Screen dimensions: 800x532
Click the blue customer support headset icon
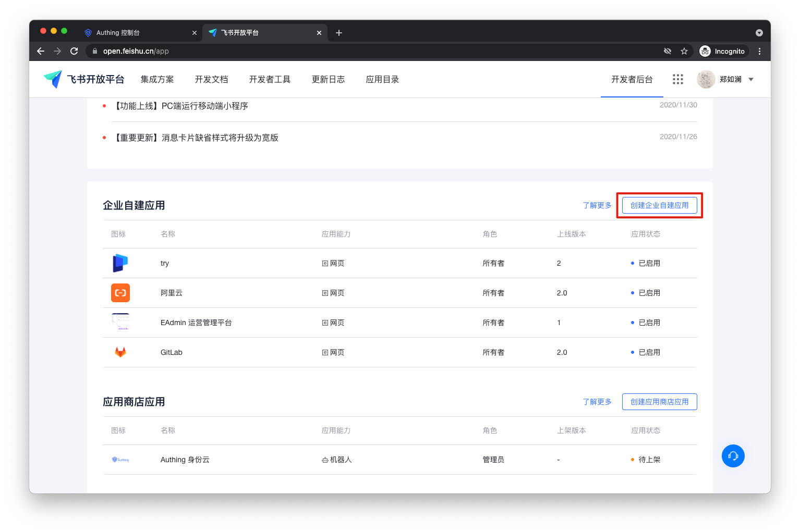coord(733,456)
